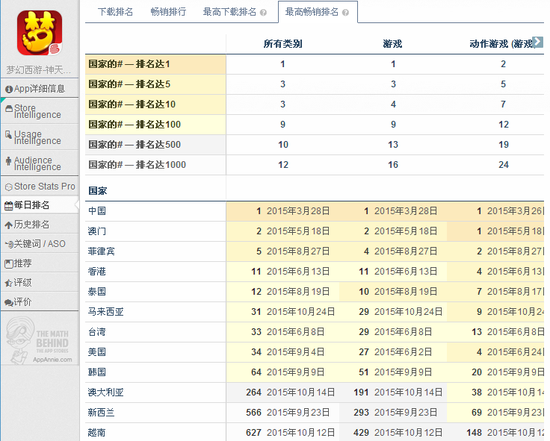550x441 pixels.
Task: Switch to 畅销排行 tab
Action: [x=168, y=12]
